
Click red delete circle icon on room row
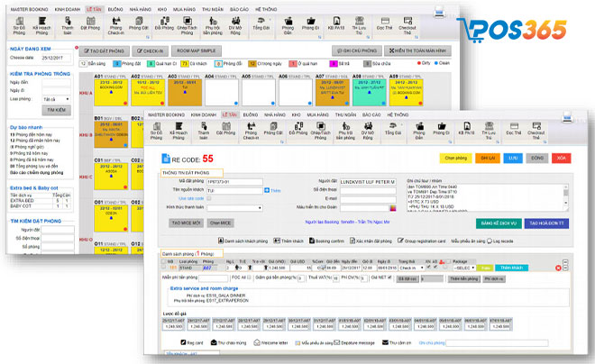point(558,268)
